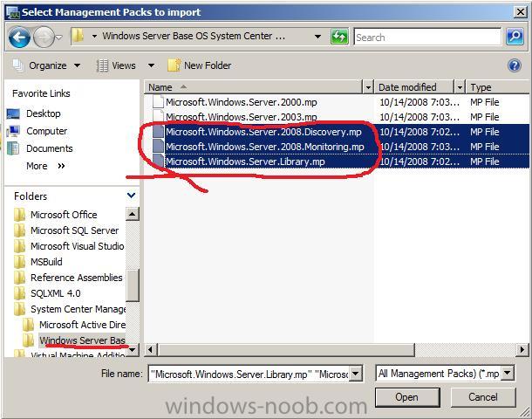Screen dimensions: 532x419
Task: Click file icon of Server.2008.Discovery.mp
Action: pos(158,132)
